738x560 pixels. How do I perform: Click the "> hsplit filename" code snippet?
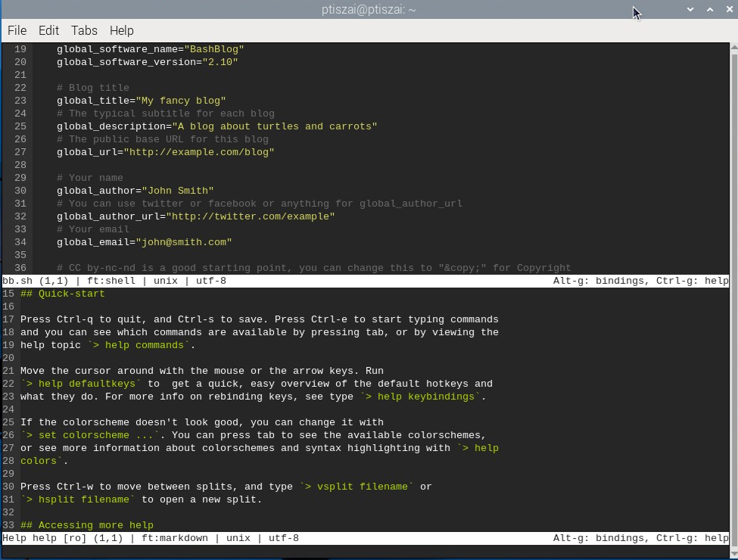point(78,499)
